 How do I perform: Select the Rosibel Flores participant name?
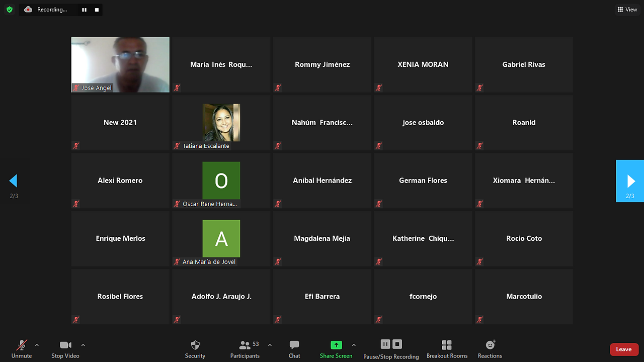[120, 296]
